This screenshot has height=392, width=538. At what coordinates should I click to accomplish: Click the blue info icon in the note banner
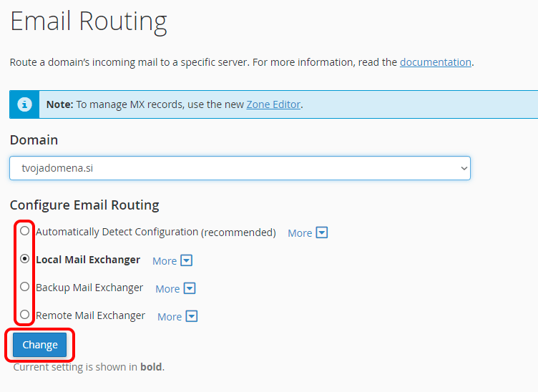pos(25,104)
